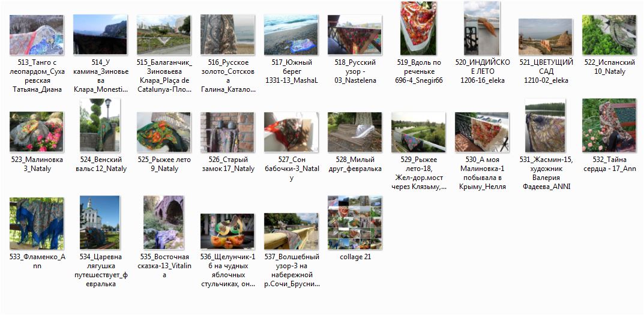
Task: Pick the 518_Русский узор file
Action: (x=355, y=35)
